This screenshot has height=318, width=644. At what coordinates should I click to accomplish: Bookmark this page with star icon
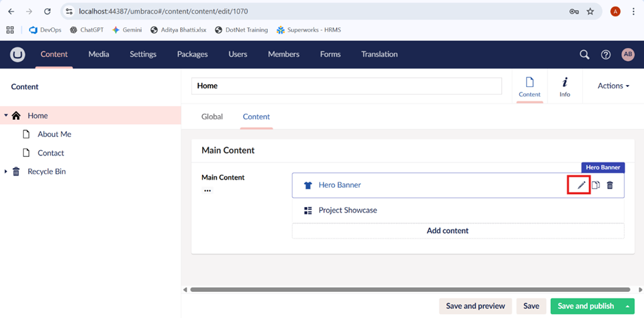[x=590, y=12]
